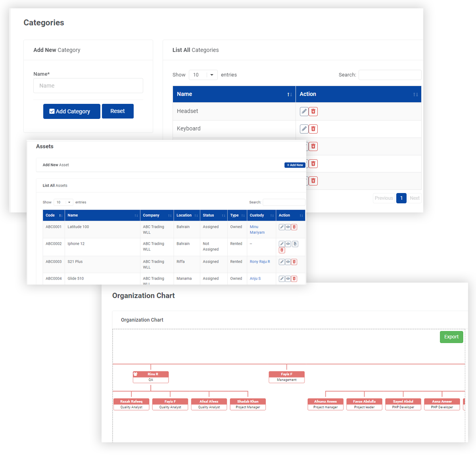Delete asset S21 Plus using the trash icon
The height and width of the screenshot is (457, 476).
click(294, 262)
